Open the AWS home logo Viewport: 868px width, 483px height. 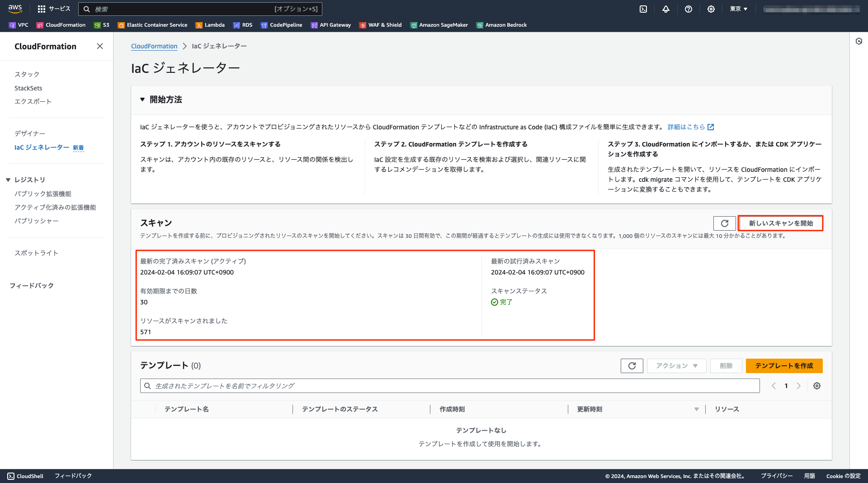15,9
